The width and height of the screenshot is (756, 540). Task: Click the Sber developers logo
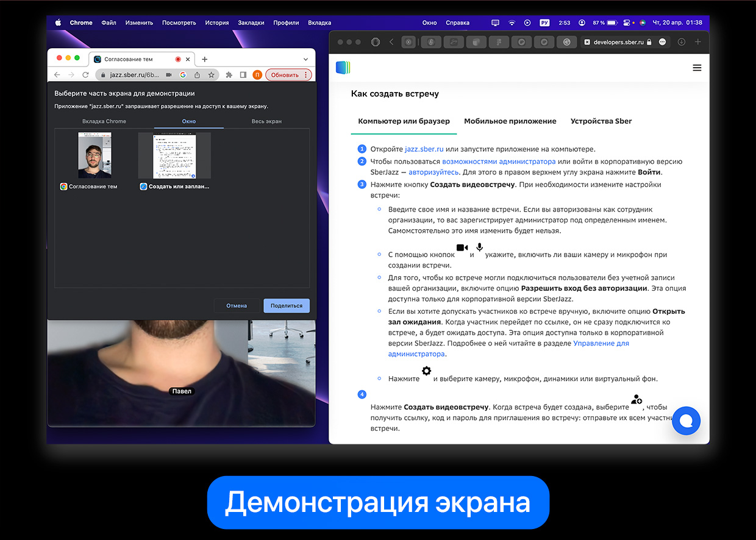point(343,68)
